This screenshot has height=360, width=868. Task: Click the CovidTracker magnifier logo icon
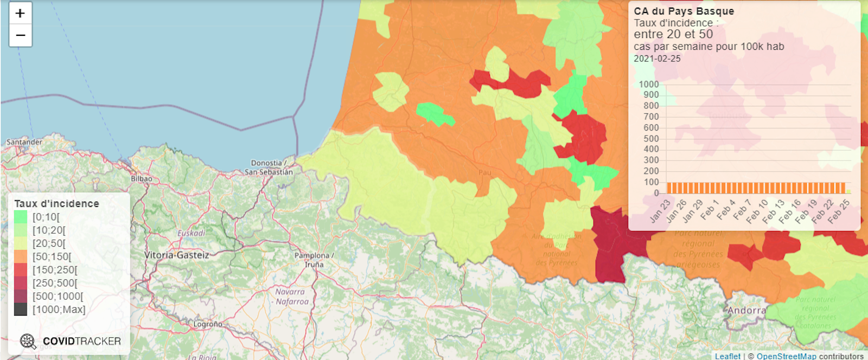[28, 341]
